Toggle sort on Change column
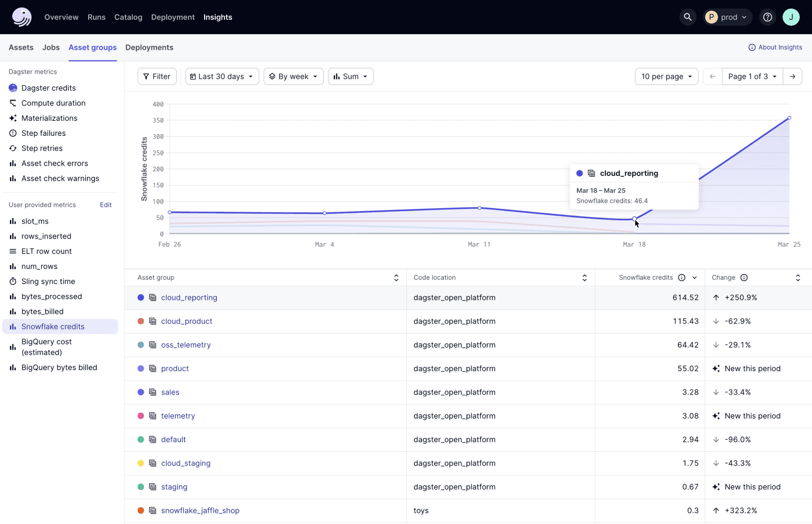The width and height of the screenshot is (812, 524). point(798,278)
